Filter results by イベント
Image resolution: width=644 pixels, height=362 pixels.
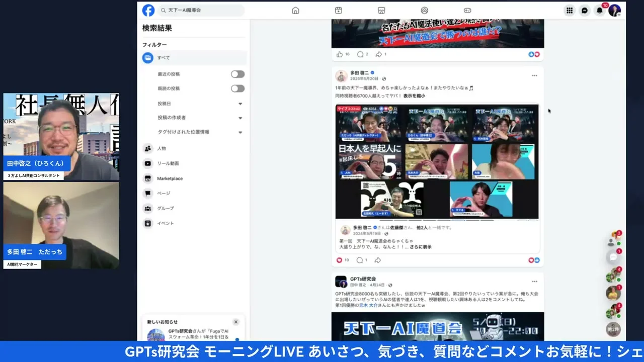pyautogui.click(x=194, y=223)
